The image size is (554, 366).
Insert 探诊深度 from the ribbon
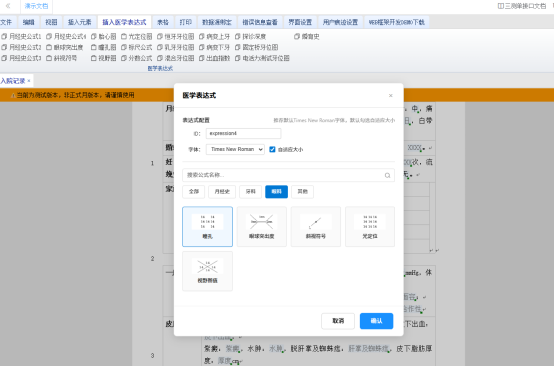click(251, 36)
